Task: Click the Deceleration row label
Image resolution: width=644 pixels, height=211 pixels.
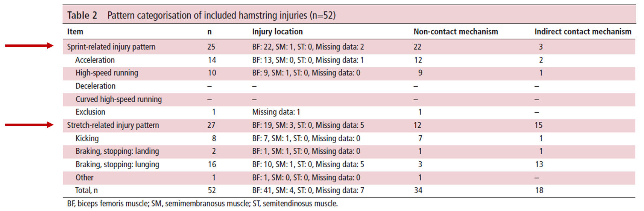Action: 96,86
